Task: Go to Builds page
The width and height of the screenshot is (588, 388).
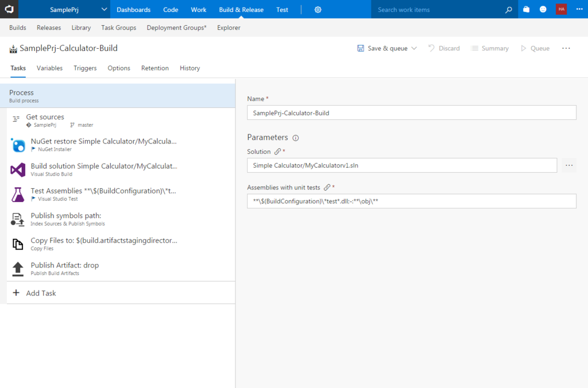Action: [18, 28]
